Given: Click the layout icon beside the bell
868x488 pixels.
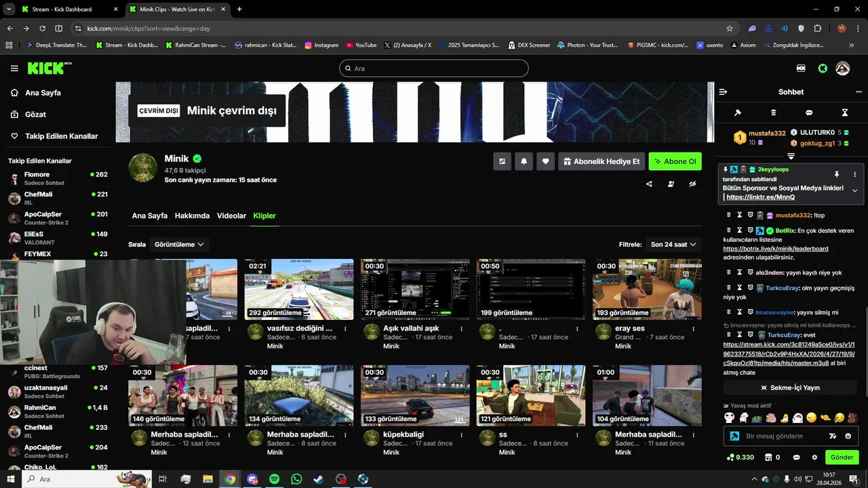Looking at the screenshot, I should (502, 161).
